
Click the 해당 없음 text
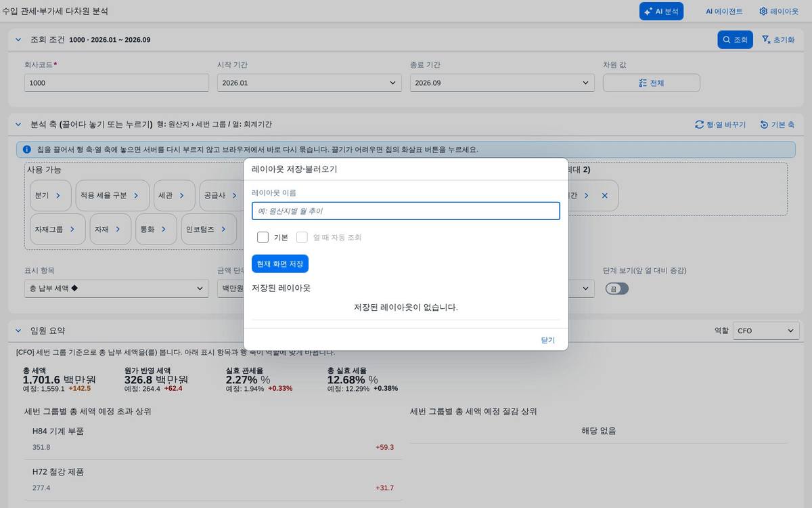[599, 431]
